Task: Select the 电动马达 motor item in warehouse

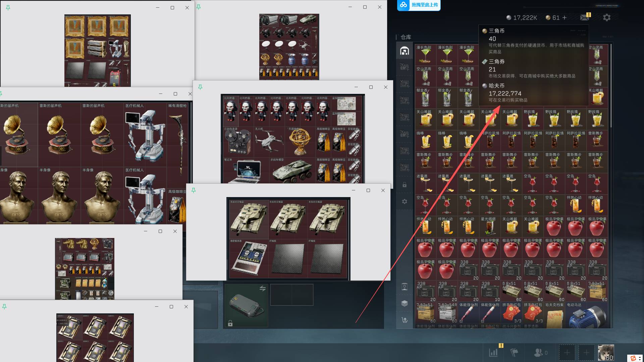Action: coord(586,315)
